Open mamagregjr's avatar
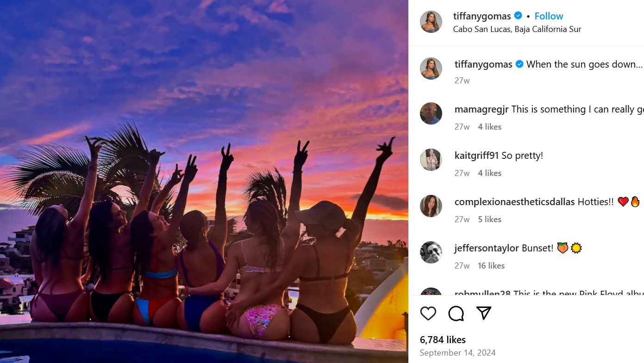 431,113
